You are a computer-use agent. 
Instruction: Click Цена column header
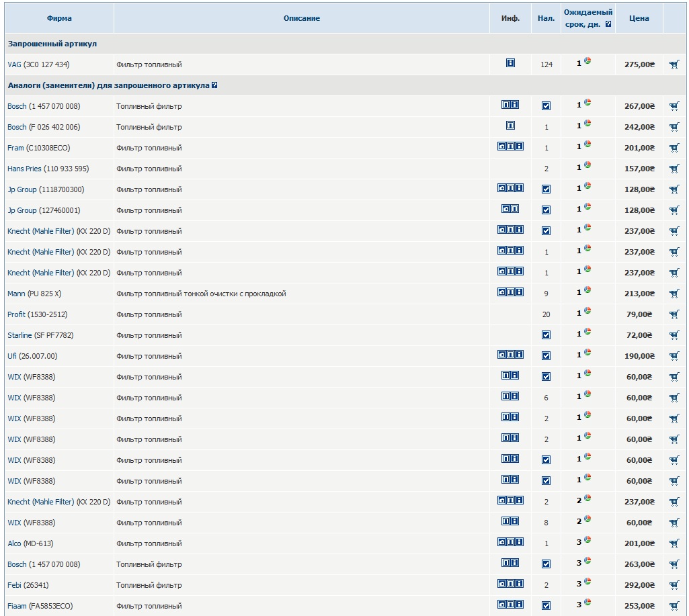click(639, 18)
